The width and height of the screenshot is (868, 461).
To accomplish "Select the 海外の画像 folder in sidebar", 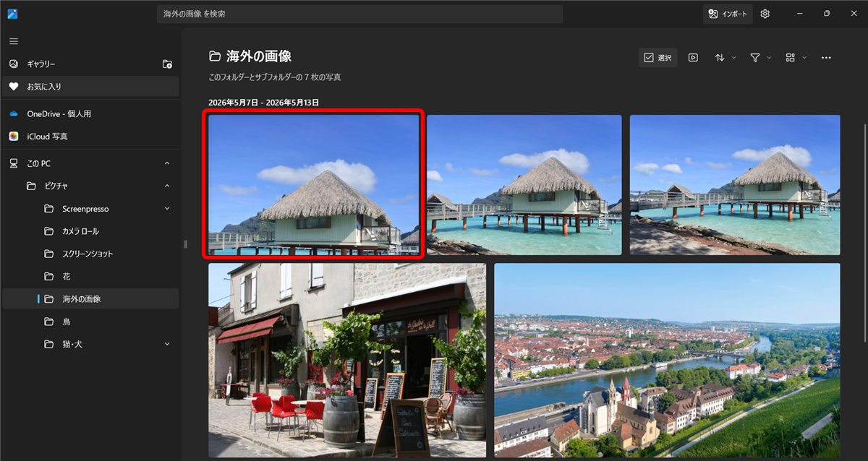I will pos(90,298).
